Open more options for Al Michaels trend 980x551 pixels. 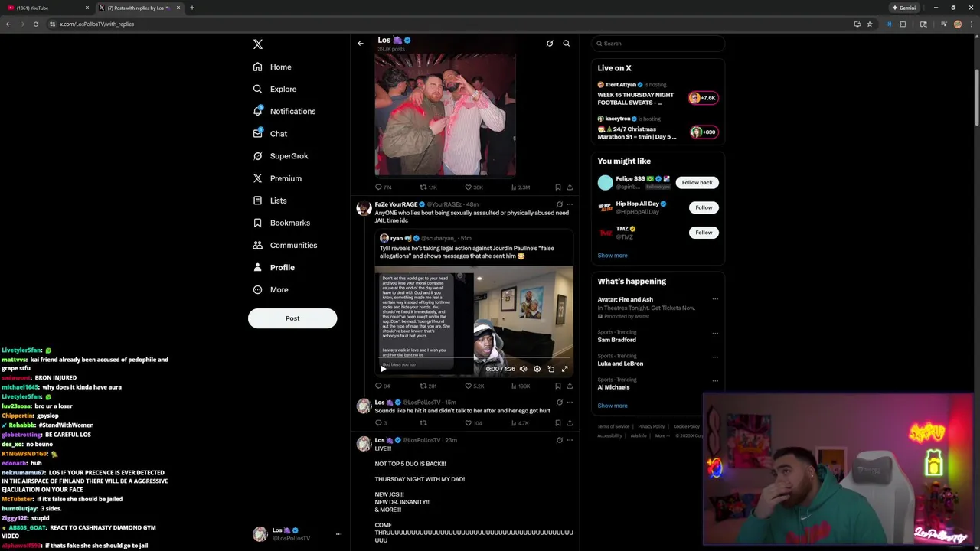tap(715, 380)
